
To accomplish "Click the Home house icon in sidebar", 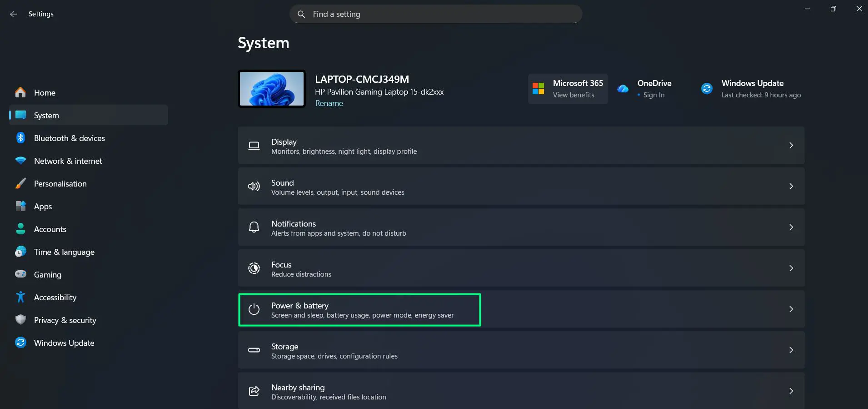I will [20, 92].
